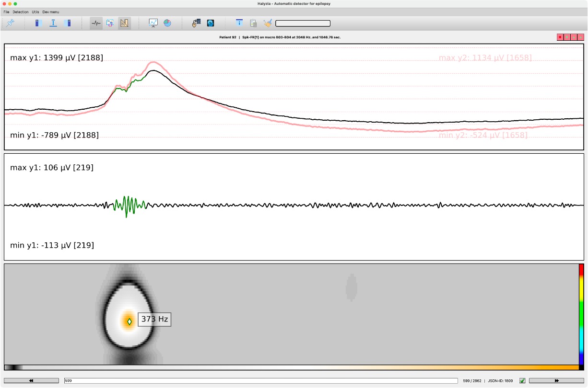Expand the Dev menu

click(x=51, y=11)
